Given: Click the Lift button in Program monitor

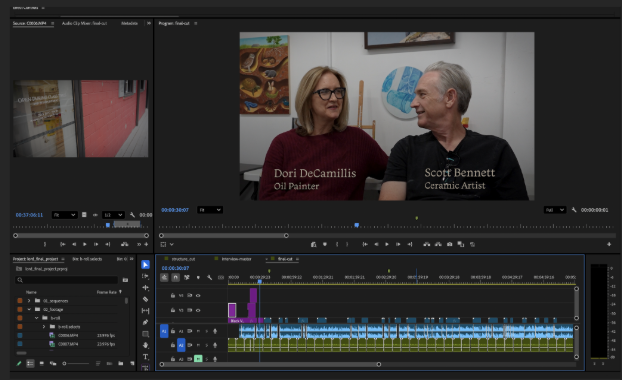Looking at the screenshot, I should click(427, 244).
